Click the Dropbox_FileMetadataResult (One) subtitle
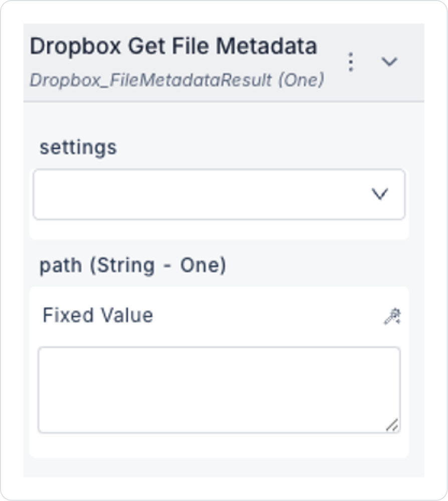The height and width of the screenshot is (501, 448). tap(176, 80)
